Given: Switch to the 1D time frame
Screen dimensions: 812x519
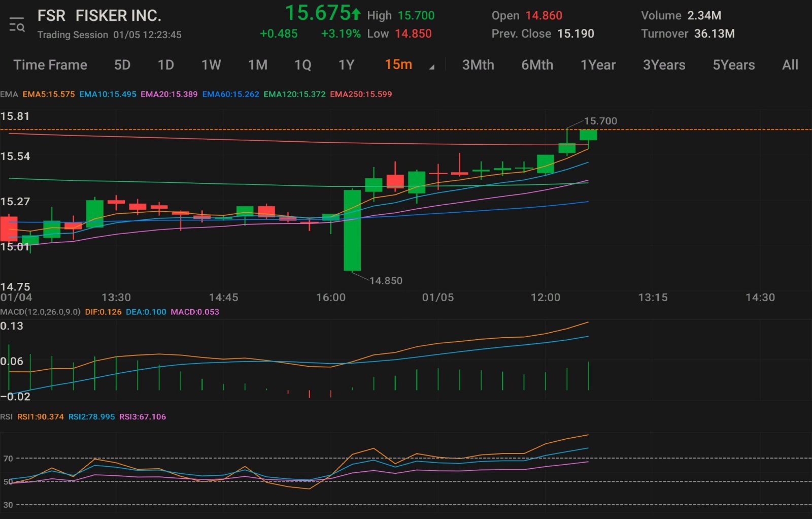Looking at the screenshot, I should pos(165,65).
